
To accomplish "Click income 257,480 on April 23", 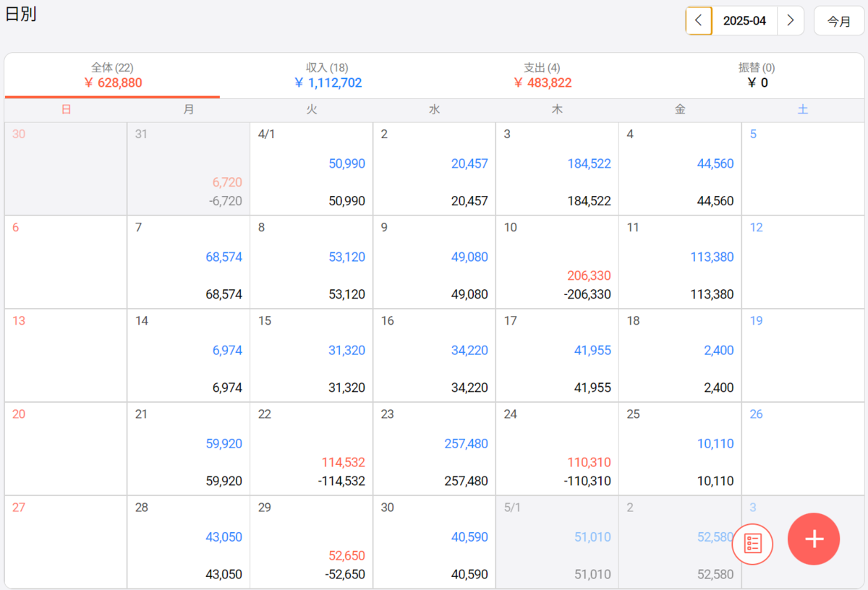I will click(x=466, y=443).
